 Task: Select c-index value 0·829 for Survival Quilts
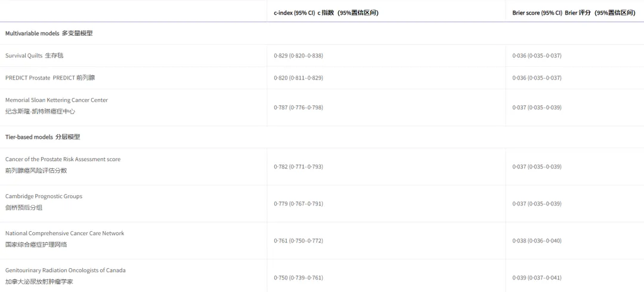(x=299, y=56)
